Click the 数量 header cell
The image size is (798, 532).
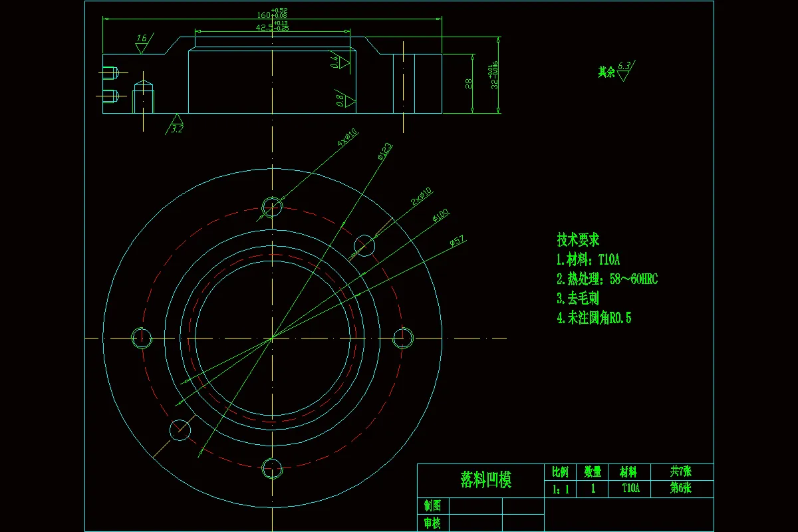(x=593, y=472)
